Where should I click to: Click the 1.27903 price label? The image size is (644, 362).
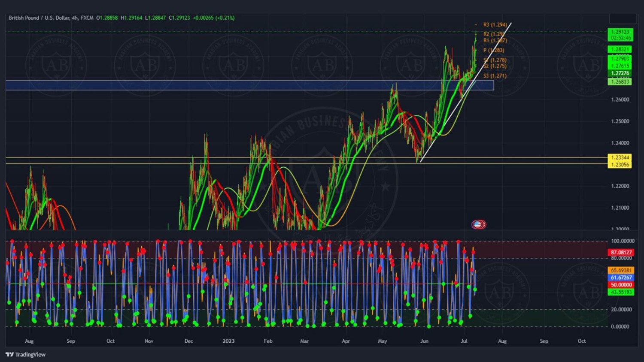point(620,59)
